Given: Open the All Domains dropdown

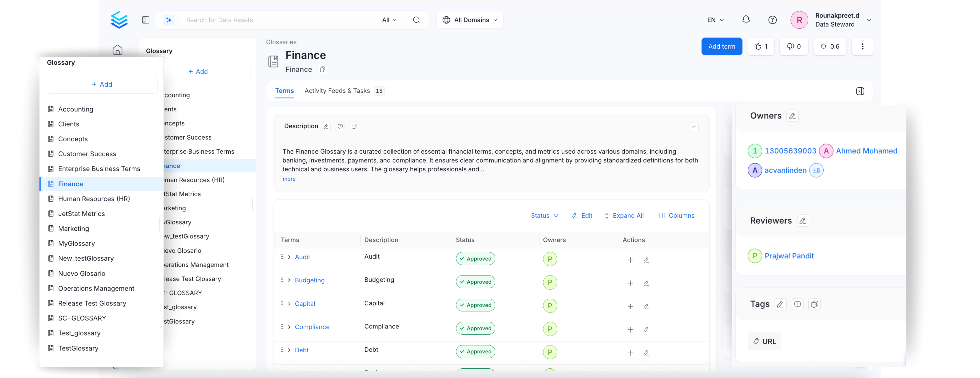Looking at the screenshot, I should (470, 20).
